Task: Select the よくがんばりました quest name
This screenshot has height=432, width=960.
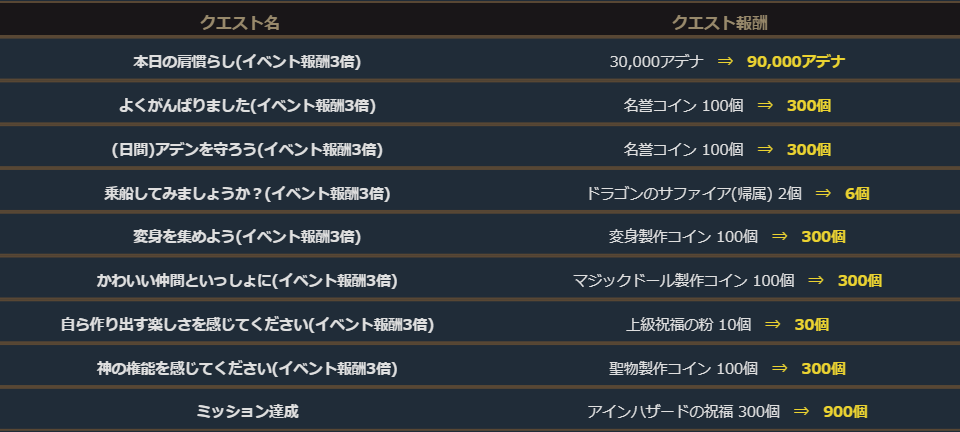Action: tap(246, 105)
